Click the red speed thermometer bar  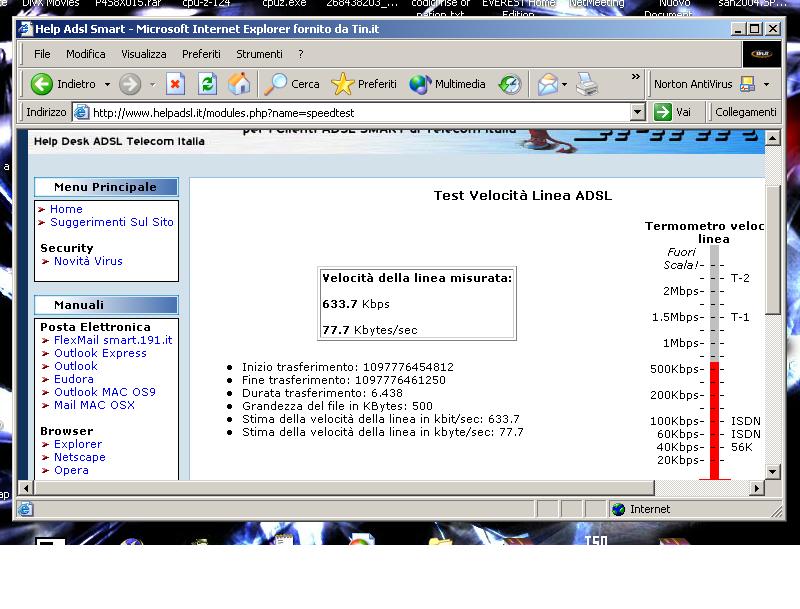(x=714, y=421)
